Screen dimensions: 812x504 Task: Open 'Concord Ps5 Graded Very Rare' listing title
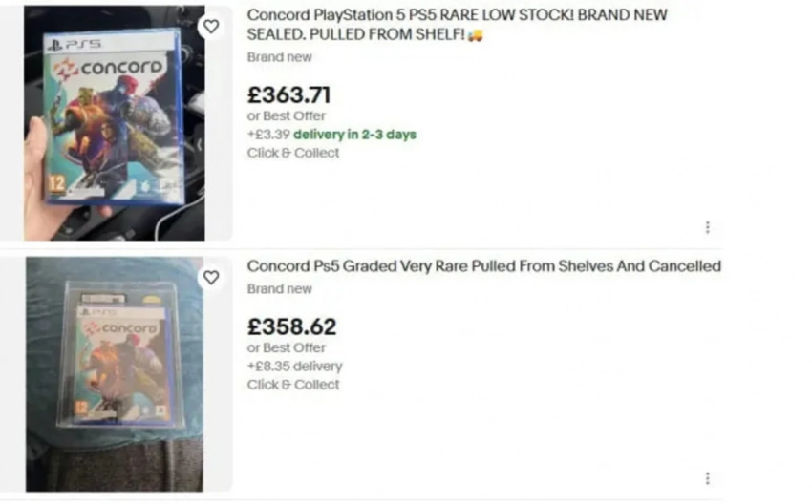click(x=483, y=266)
